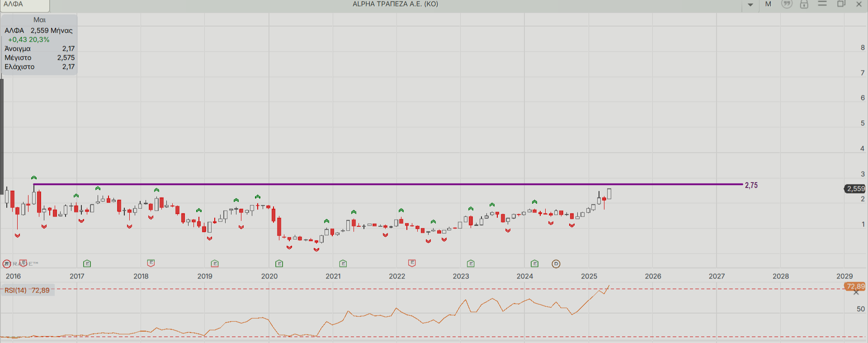Open the green E event marker at 2021
The width and height of the screenshot is (868, 343).
tap(343, 263)
